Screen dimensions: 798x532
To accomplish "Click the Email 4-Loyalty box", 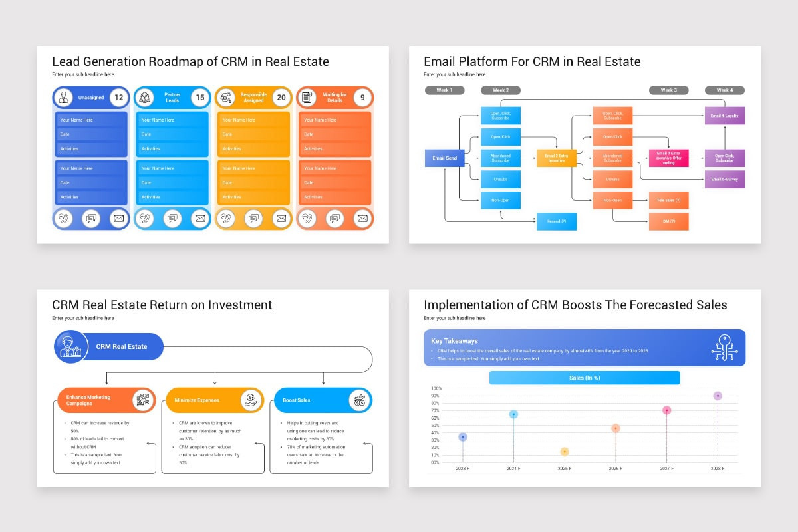I will coord(725,116).
